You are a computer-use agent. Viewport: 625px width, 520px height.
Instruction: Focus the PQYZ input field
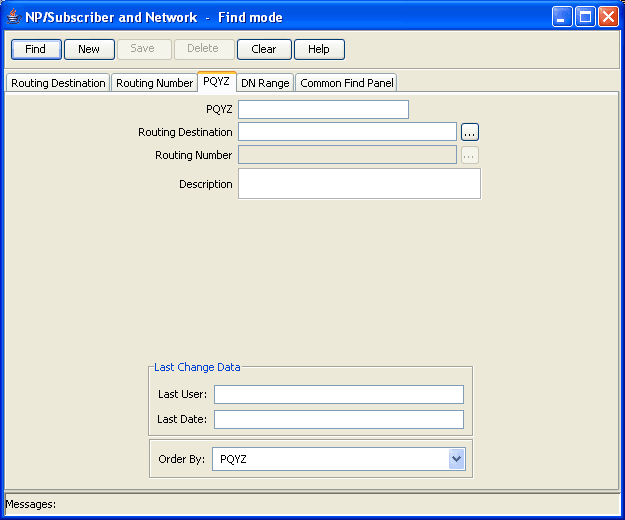[323, 110]
